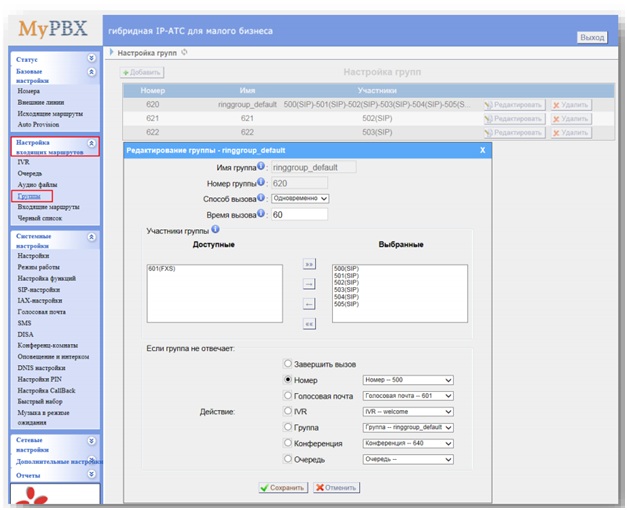
Task: Click the Выход button
Action: [x=592, y=37]
